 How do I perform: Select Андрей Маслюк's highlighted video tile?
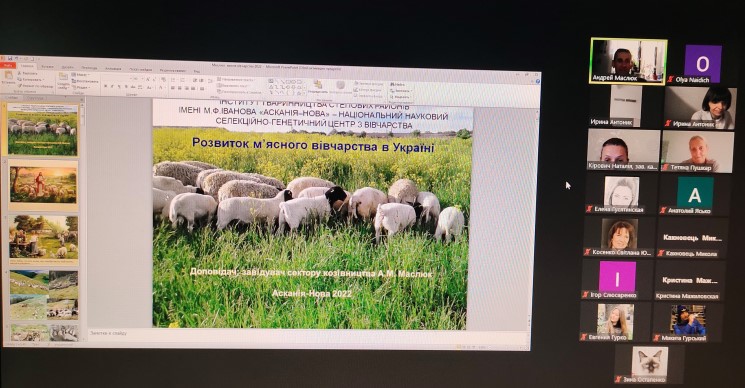(x=628, y=61)
